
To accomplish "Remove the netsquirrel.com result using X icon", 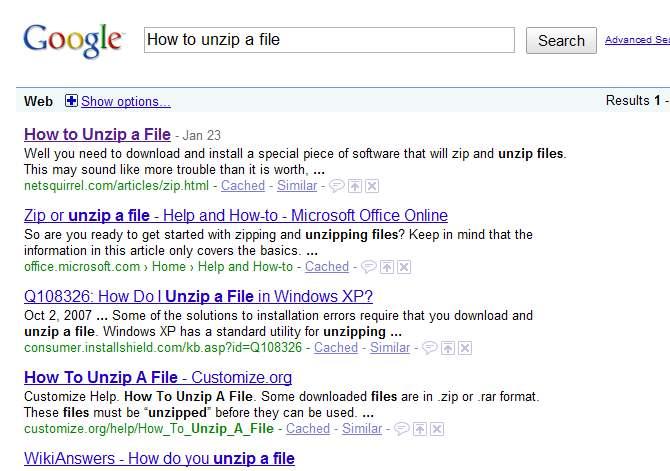I will tap(371, 186).
